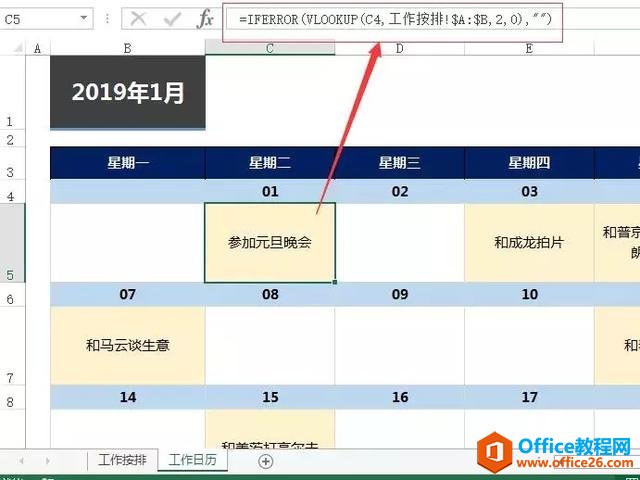This screenshot has height=480, width=640.
Task: Select the date cell 15
Action: tap(270, 397)
